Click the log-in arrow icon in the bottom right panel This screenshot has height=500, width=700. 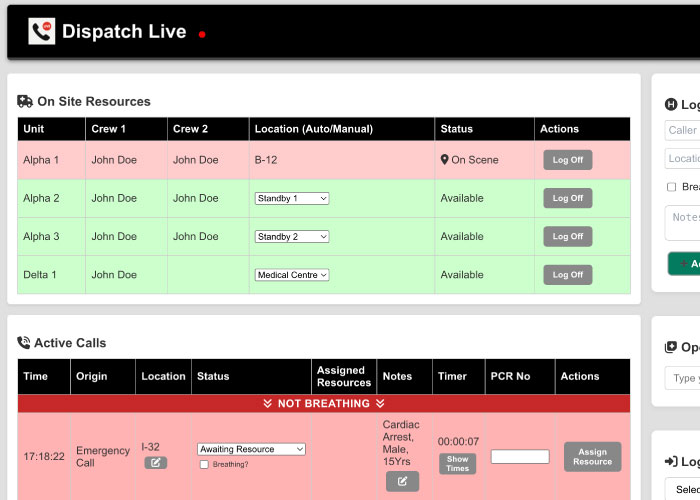point(670,461)
